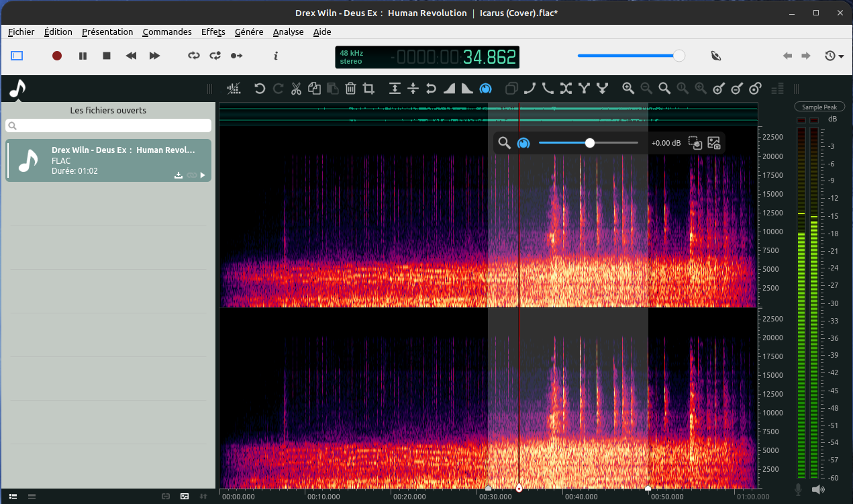Crop audio using the crop tool
Image resolution: width=853 pixels, height=504 pixels.
pyautogui.click(x=368, y=89)
